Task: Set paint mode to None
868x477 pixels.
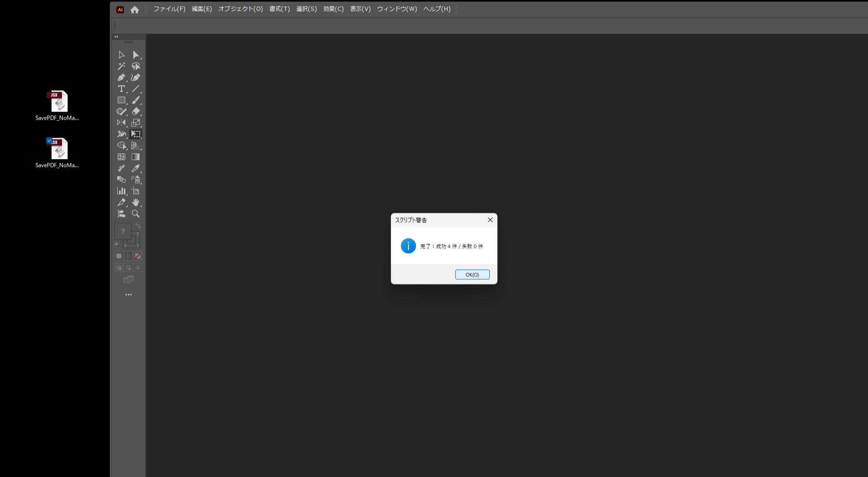Action: [x=138, y=256]
